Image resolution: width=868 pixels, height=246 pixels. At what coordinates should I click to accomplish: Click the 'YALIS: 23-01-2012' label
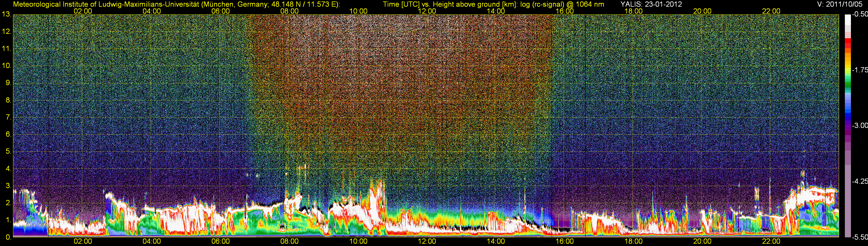pos(651,4)
